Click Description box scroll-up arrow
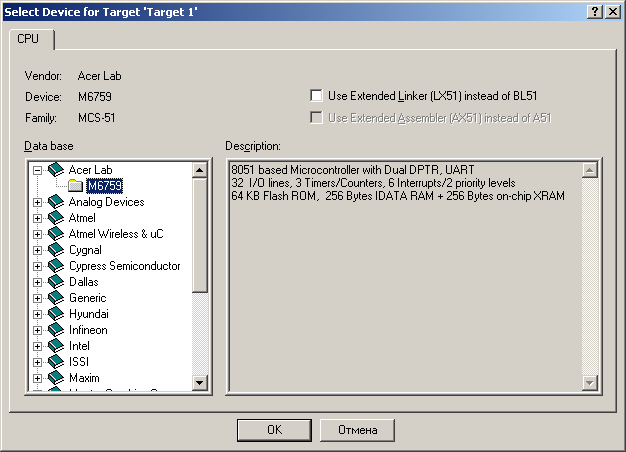This screenshot has width=626, height=452. coord(590,170)
